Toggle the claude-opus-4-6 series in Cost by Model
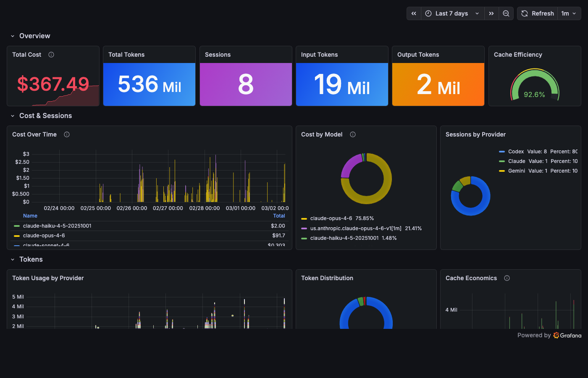 pyautogui.click(x=332, y=218)
